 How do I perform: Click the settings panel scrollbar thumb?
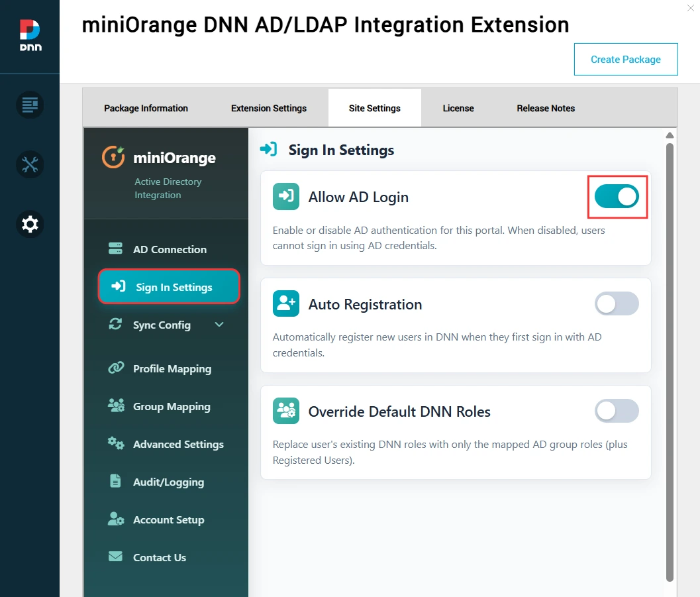click(x=670, y=362)
